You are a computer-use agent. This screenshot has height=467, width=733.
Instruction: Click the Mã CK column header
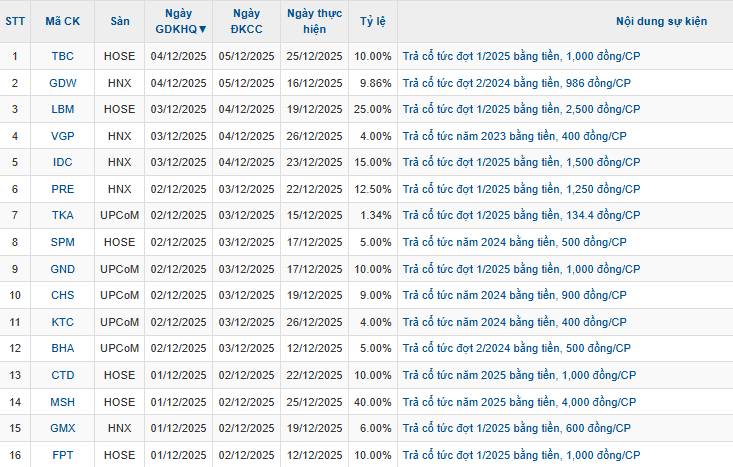pos(62,21)
